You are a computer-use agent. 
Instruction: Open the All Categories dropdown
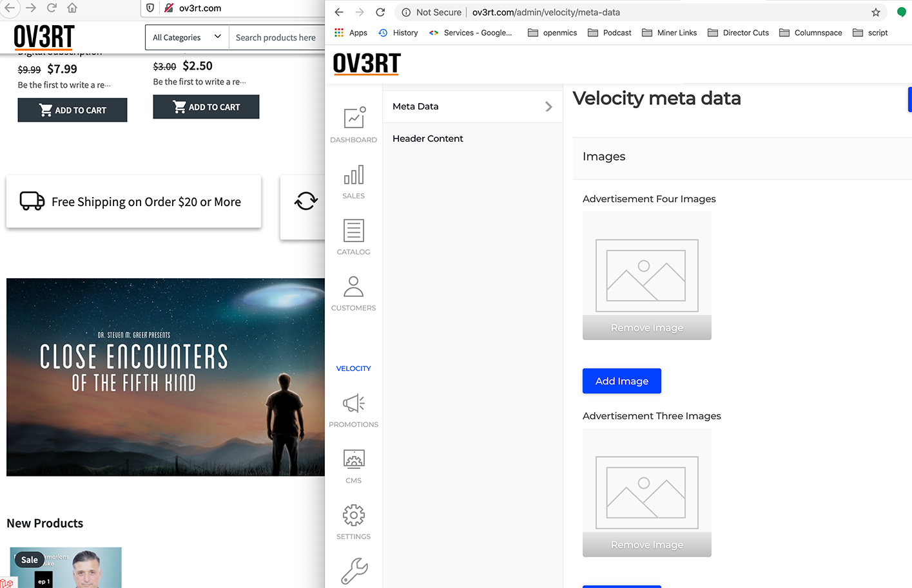click(x=187, y=37)
